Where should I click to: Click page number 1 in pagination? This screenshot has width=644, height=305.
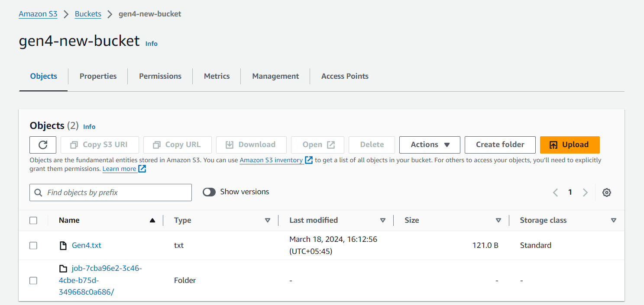click(570, 193)
